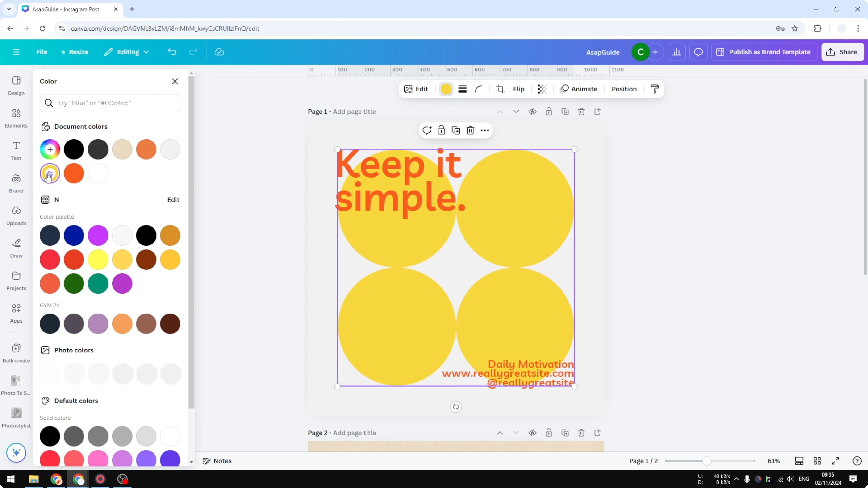Select the Draw tool

tap(16, 248)
